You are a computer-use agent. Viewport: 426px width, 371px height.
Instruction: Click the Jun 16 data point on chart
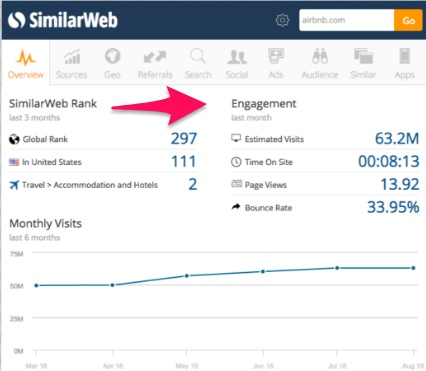pos(263,272)
